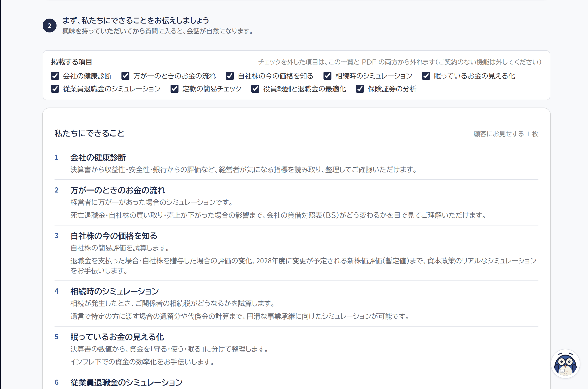Click the step 2 number badge
This screenshot has height=389, width=588.
click(x=50, y=26)
